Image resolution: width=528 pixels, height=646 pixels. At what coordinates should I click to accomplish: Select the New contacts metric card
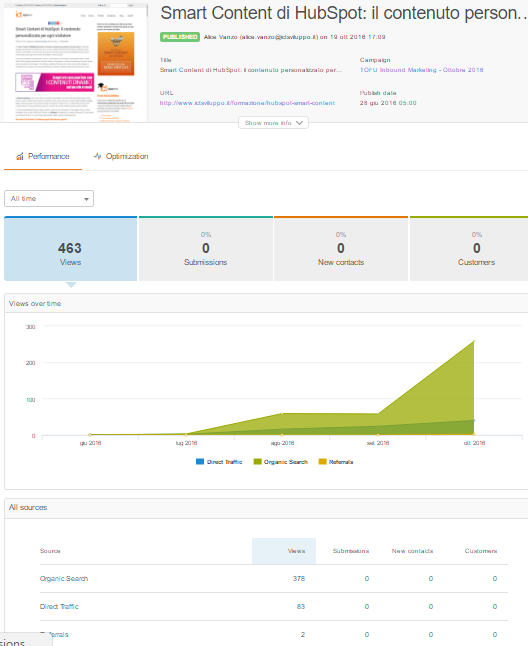point(341,249)
